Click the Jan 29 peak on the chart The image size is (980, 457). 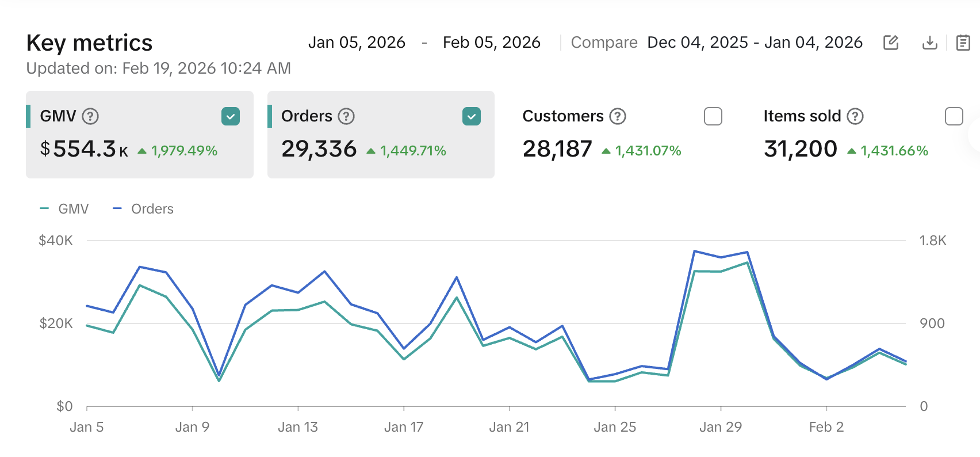pyautogui.click(x=721, y=257)
